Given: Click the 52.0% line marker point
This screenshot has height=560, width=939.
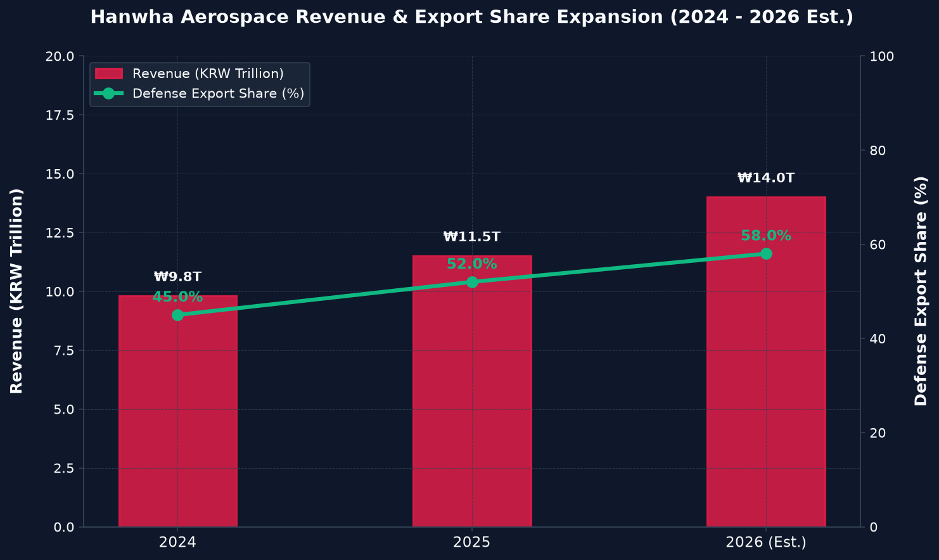Looking at the screenshot, I should coord(472,282).
